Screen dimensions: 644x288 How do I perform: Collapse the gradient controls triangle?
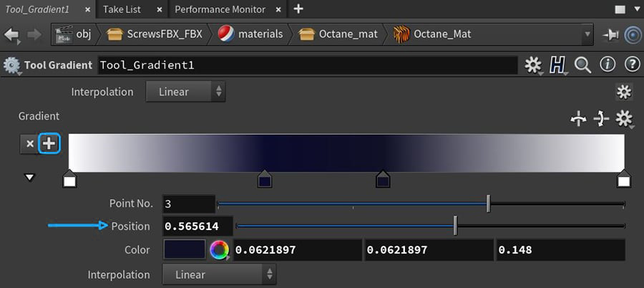(29, 177)
